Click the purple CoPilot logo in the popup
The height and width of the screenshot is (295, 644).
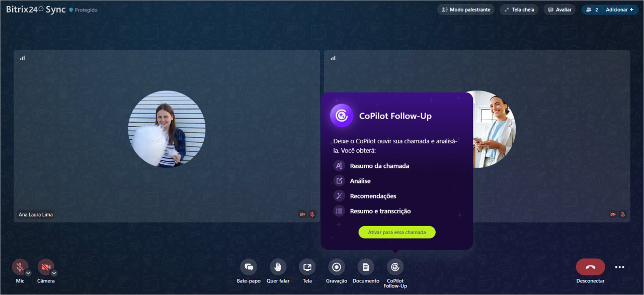click(342, 116)
